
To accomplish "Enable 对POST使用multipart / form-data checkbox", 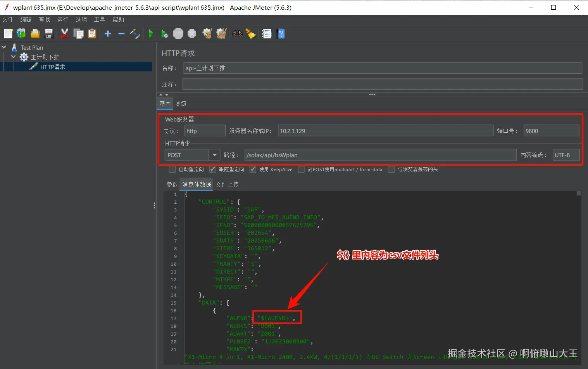I will click(301, 169).
